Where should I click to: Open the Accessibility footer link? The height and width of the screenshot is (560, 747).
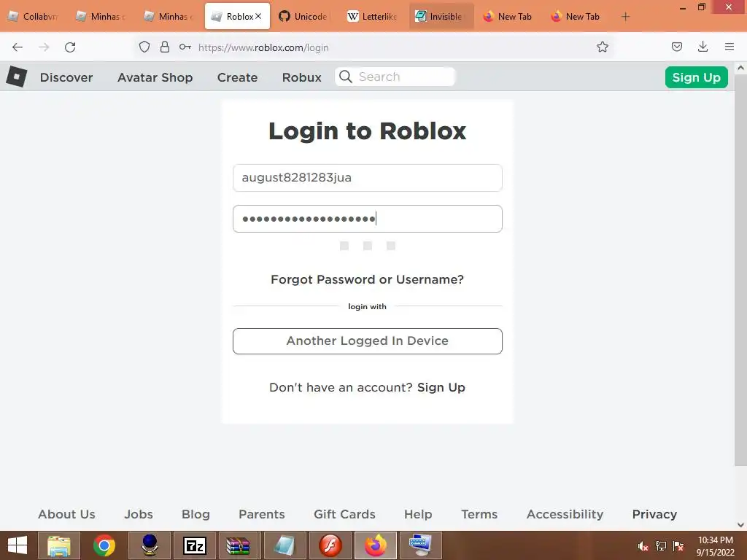[565, 514]
